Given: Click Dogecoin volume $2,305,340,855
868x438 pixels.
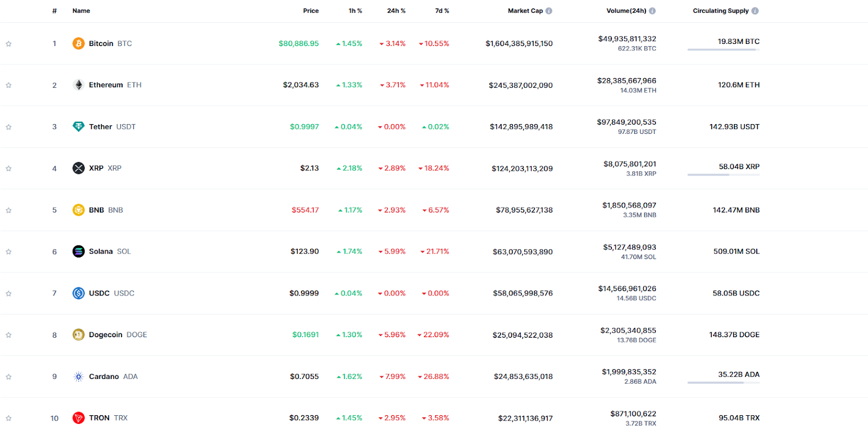Looking at the screenshot, I should click(628, 330).
